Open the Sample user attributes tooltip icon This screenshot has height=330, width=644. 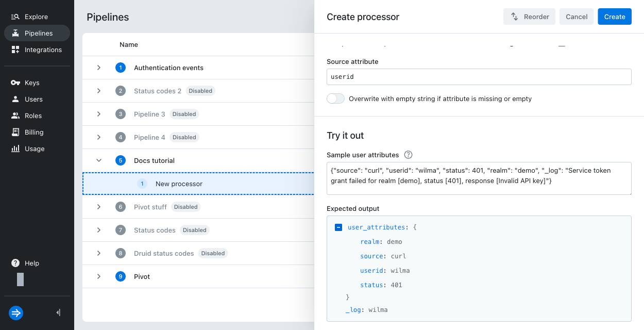click(x=409, y=155)
